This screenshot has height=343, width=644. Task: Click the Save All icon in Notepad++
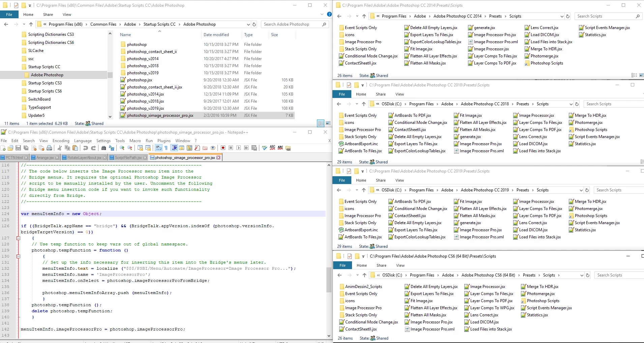(26, 148)
